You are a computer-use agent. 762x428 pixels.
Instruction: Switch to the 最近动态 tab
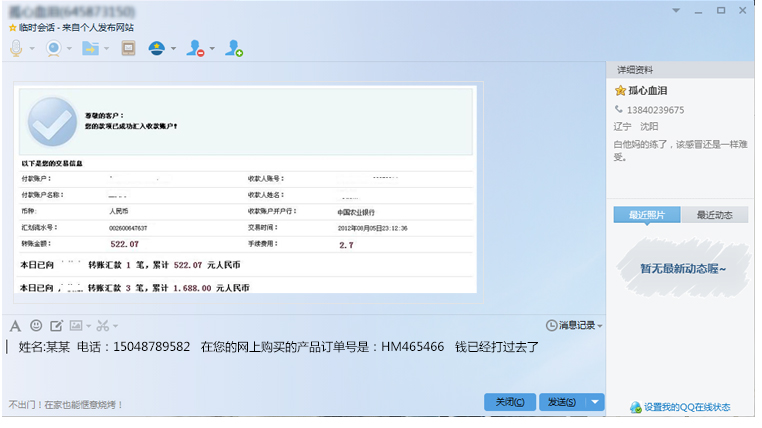coord(715,215)
